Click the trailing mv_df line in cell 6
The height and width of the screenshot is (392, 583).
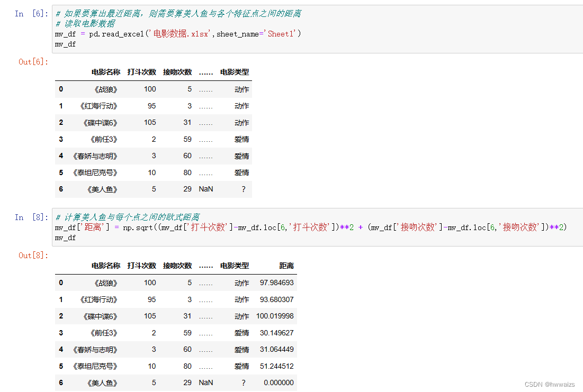pyautogui.click(x=65, y=44)
